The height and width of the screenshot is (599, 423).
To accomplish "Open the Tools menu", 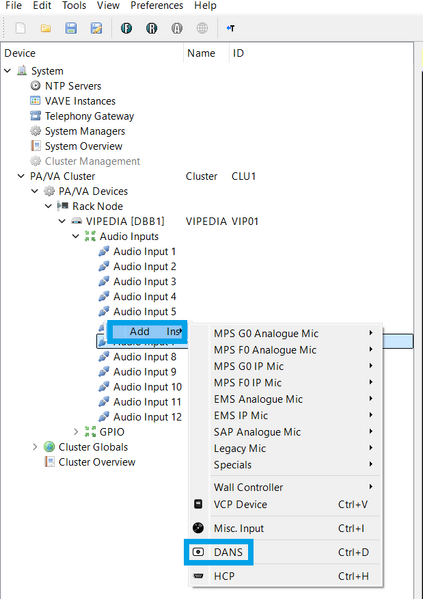I will [x=74, y=5].
